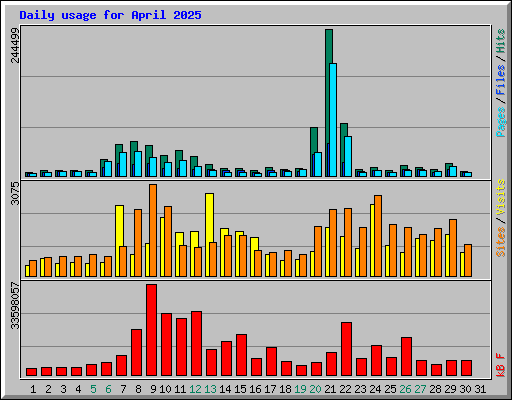Click green weekend day label 5
The width and height of the screenshot is (512, 400).
(x=93, y=389)
